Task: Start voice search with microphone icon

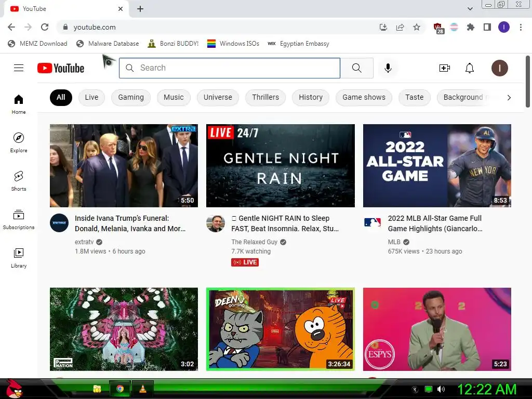Action: [388, 68]
